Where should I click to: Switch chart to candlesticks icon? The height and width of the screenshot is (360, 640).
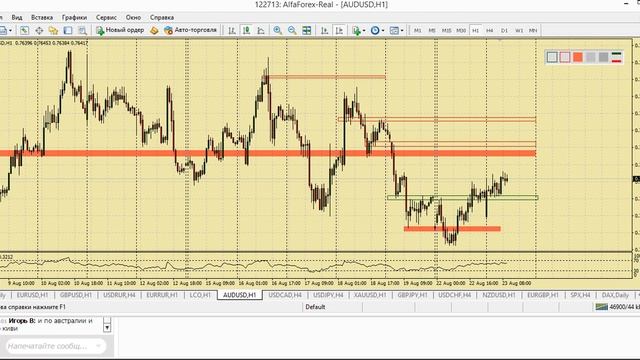coord(247,30)
